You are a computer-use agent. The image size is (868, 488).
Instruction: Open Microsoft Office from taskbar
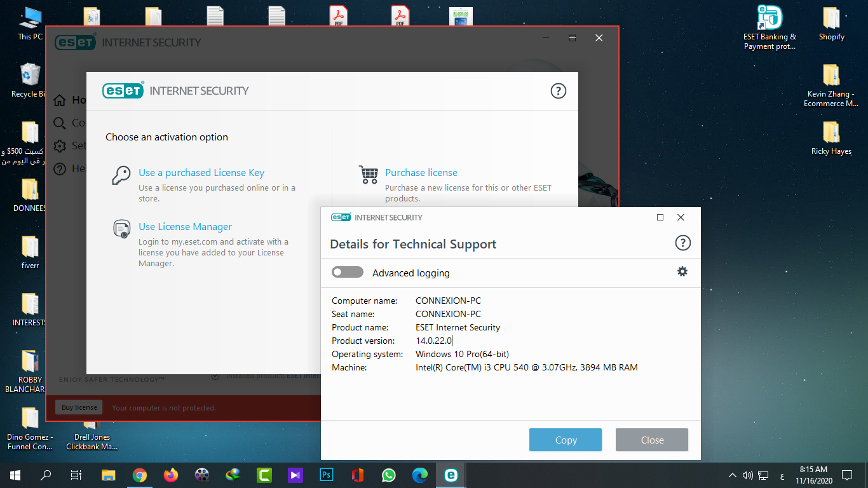pyautogui.click(x=358, y=475)
